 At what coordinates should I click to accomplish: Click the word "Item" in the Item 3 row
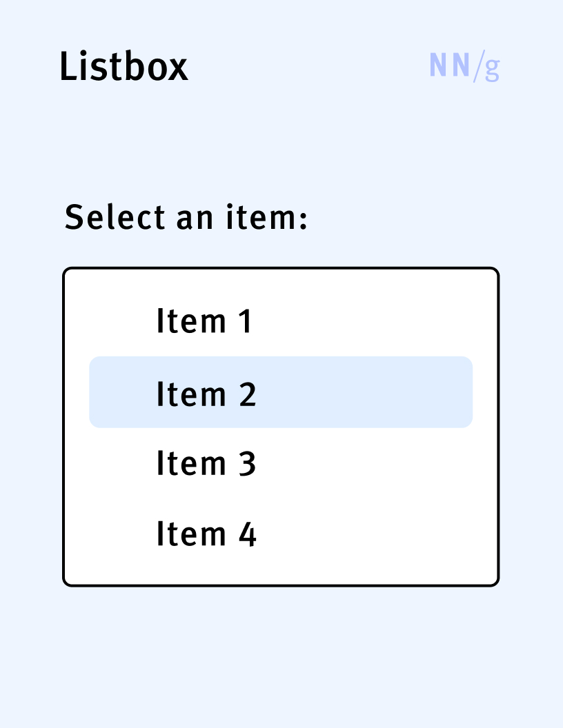click(181, 464)
